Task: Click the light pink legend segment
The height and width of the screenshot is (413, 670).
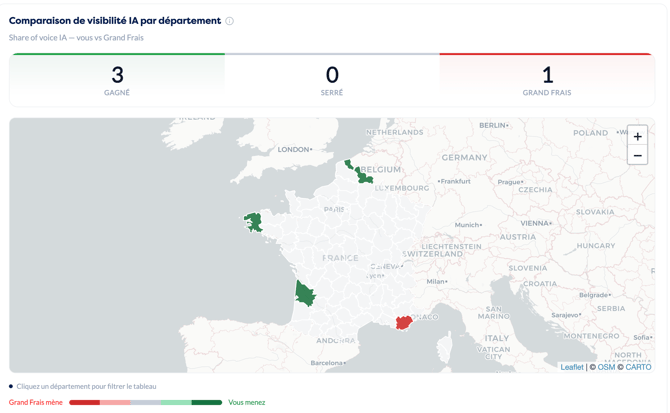Action: click(115, 402)
